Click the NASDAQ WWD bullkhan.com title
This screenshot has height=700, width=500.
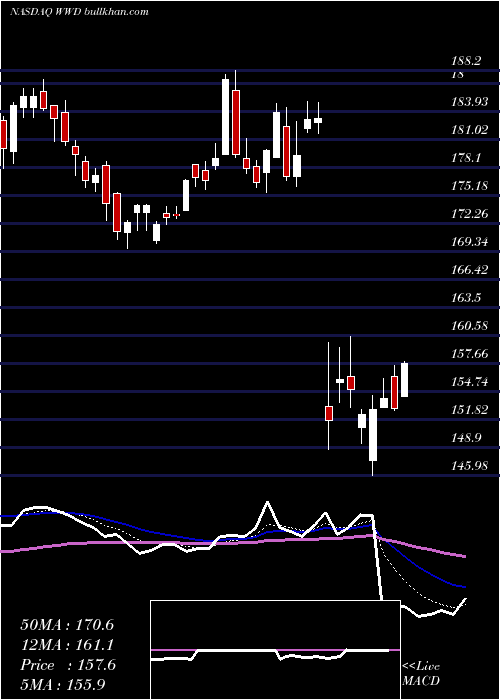click(x=79, y=12)
